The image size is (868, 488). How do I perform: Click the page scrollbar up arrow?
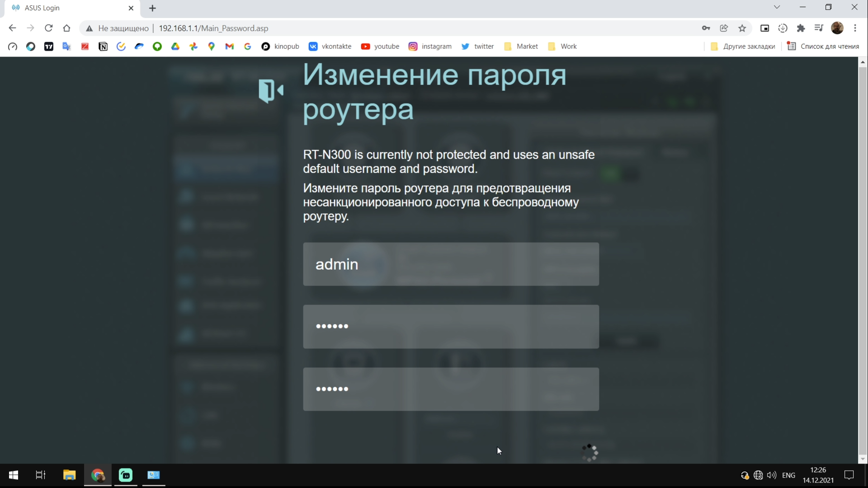(863, 62)
